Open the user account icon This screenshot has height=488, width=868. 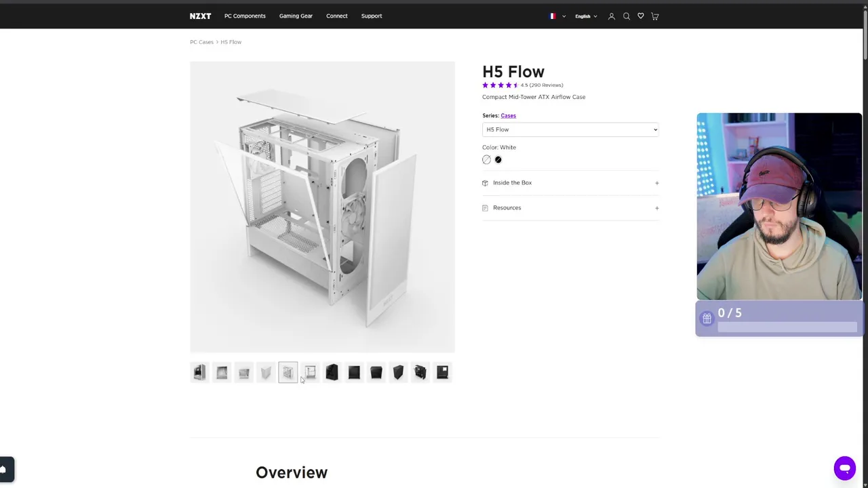[611, 16]
